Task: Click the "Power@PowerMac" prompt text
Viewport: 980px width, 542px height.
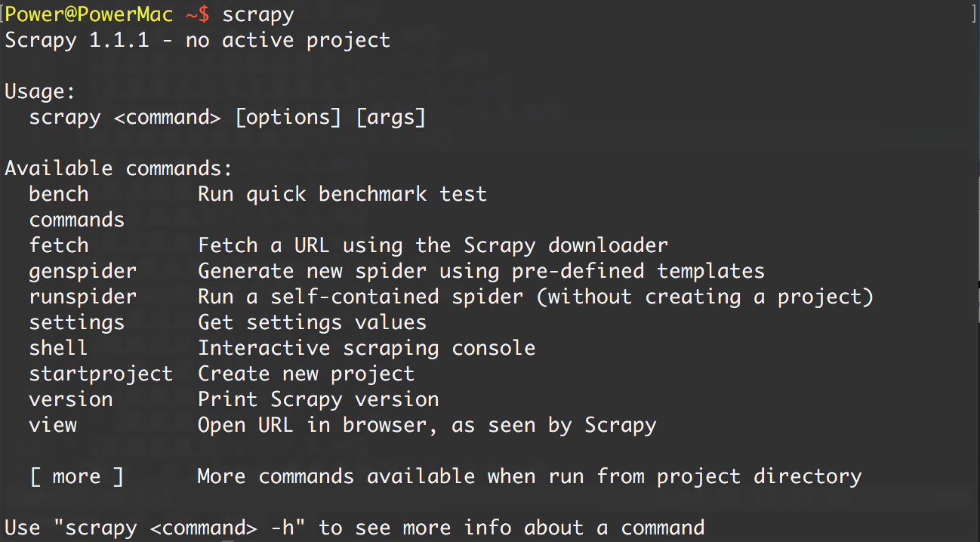Action: tap(89, 14)
